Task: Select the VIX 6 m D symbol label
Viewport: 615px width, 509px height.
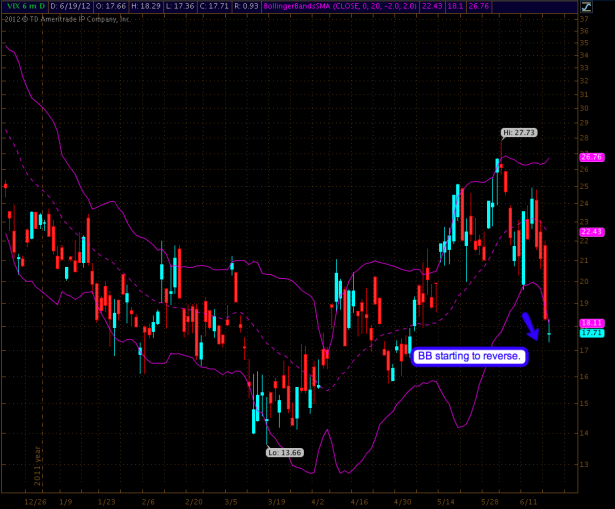Action: [x=21, y=5]
